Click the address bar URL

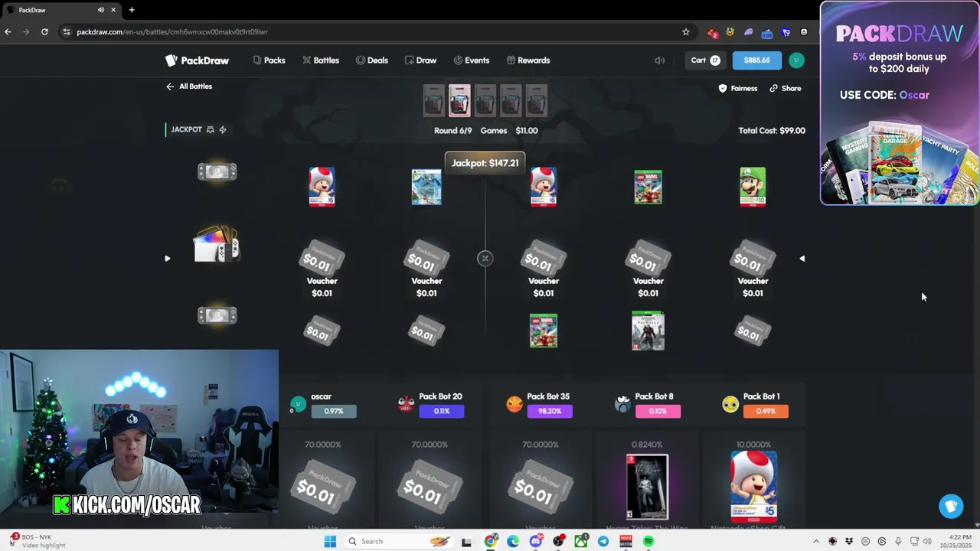click(x=172, y=32)
